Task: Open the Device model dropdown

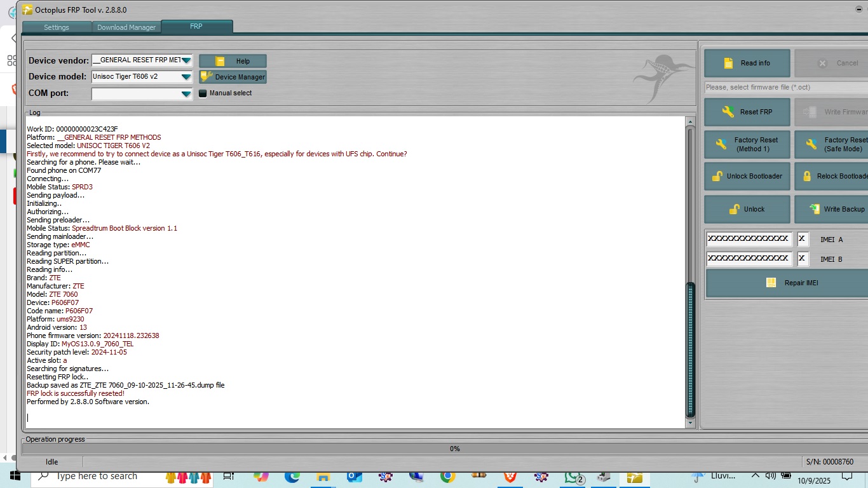Action: pos(186,77)
